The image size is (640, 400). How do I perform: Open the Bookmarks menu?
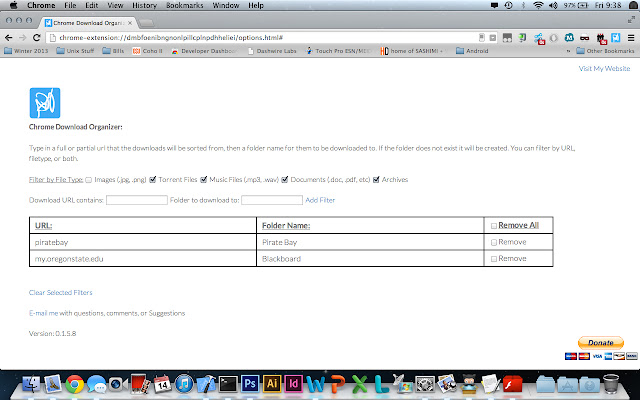pos(184,5)
